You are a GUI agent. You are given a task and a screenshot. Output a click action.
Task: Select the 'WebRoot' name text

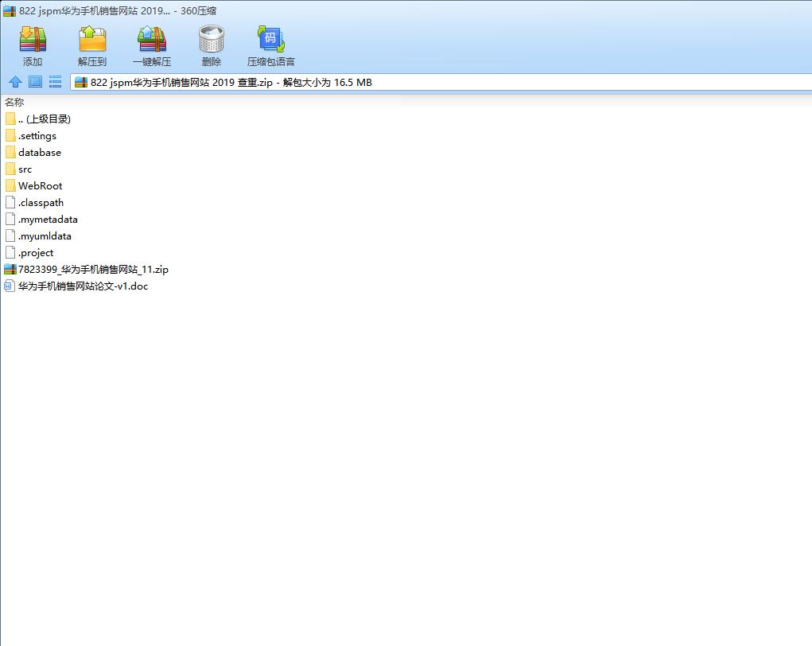[41, 185]
